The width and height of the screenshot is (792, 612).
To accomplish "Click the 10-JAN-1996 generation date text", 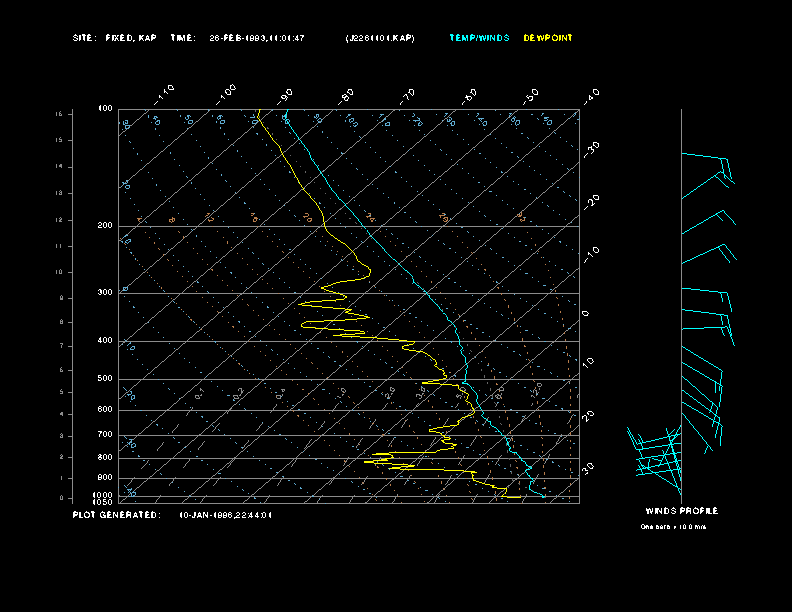I will click(226, 515).
